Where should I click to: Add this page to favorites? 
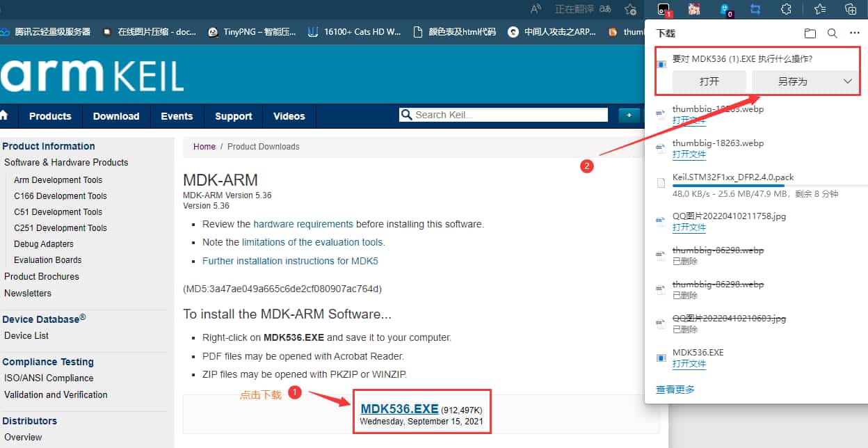630,9
